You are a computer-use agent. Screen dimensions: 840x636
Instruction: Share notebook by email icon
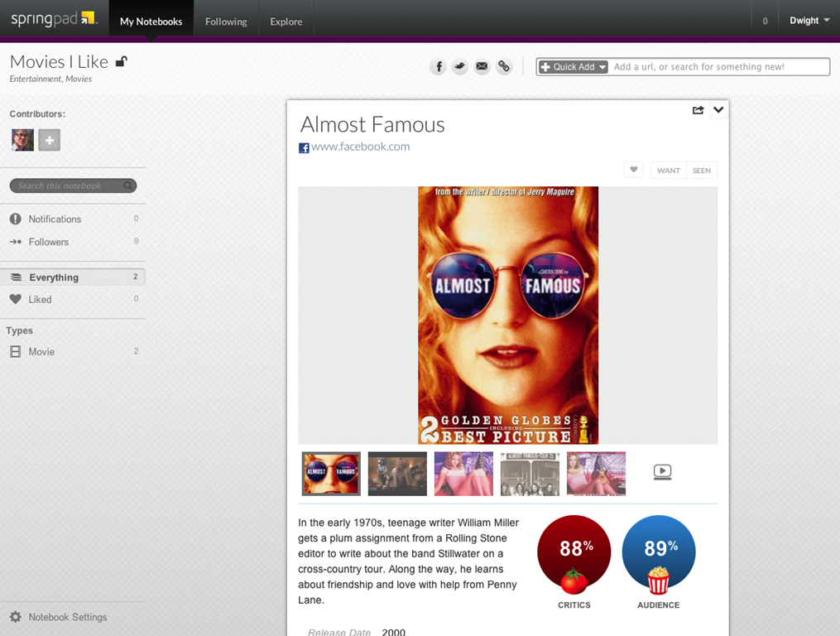click(482, 67)
